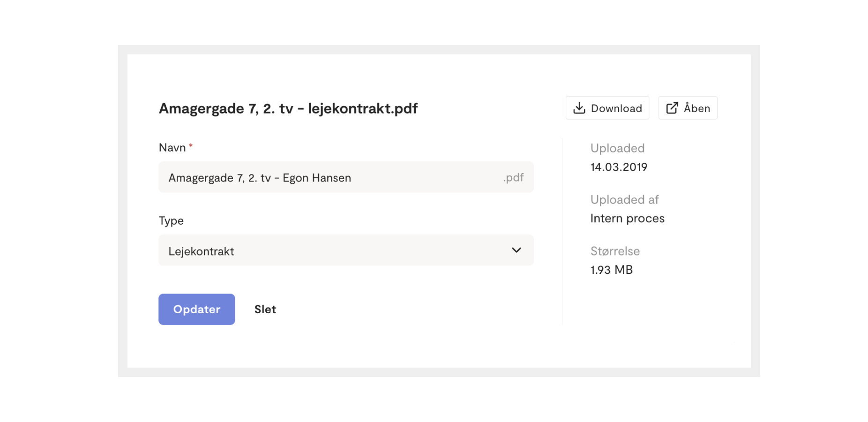The height and width of the screenshot is (422, 868).
Task: Click the Uploaded label in the sidebar
Action: coord(617,149)
